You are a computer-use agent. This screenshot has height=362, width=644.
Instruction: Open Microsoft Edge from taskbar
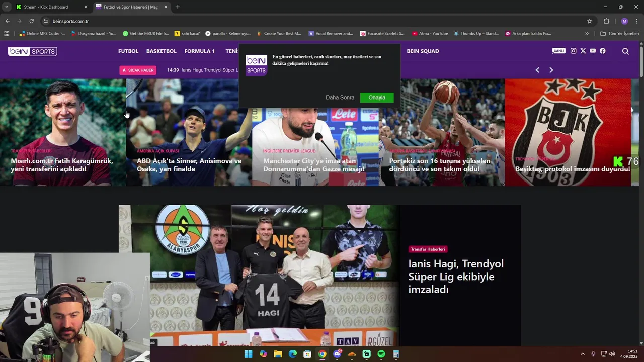click(x=293, y=354)
